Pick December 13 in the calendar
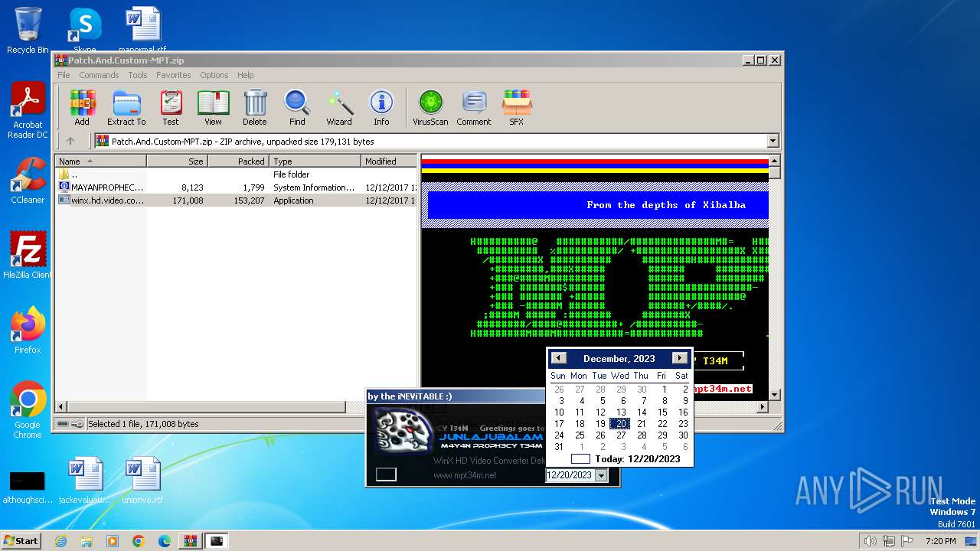Screen dimensions: 980x551 pyautogui.click(x=621, y=412)
